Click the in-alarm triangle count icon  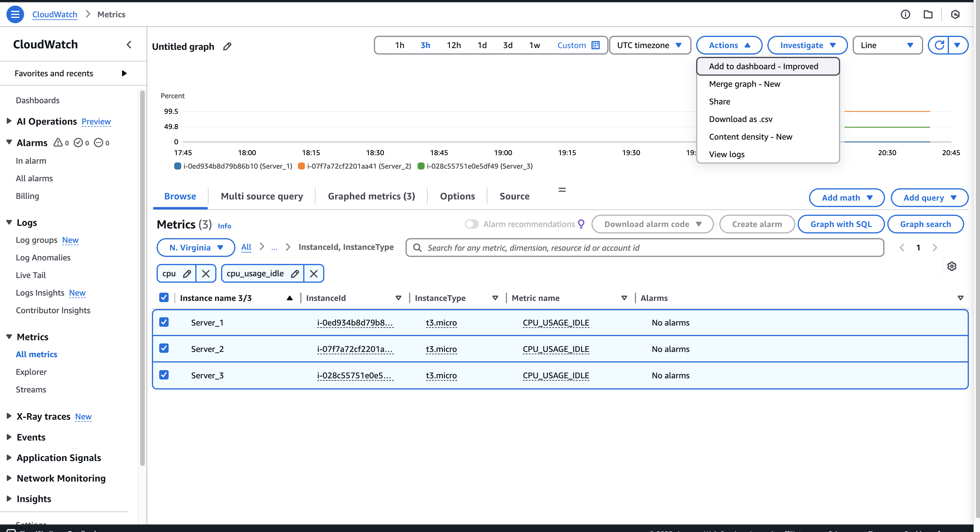[58, 143]
